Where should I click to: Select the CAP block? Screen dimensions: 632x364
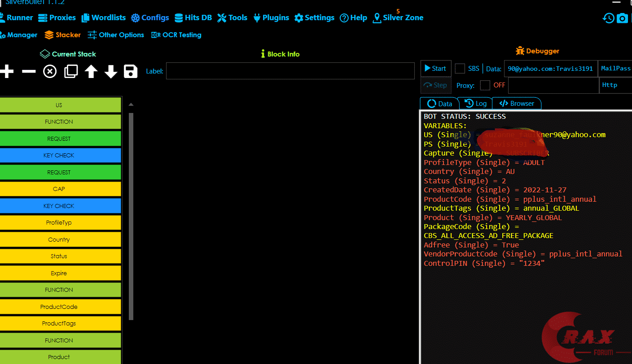pyautogui.click(x=60, y=189)
